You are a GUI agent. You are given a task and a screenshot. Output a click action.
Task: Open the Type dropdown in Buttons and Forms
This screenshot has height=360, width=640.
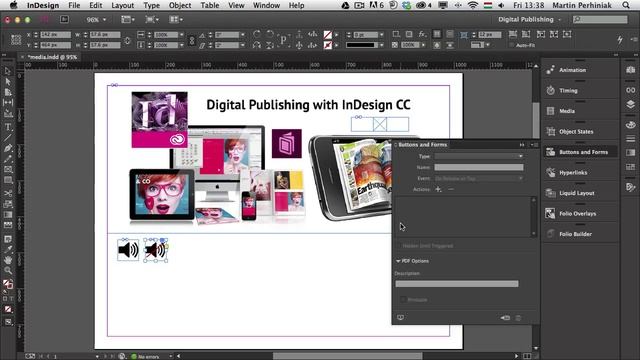(479, 156)
